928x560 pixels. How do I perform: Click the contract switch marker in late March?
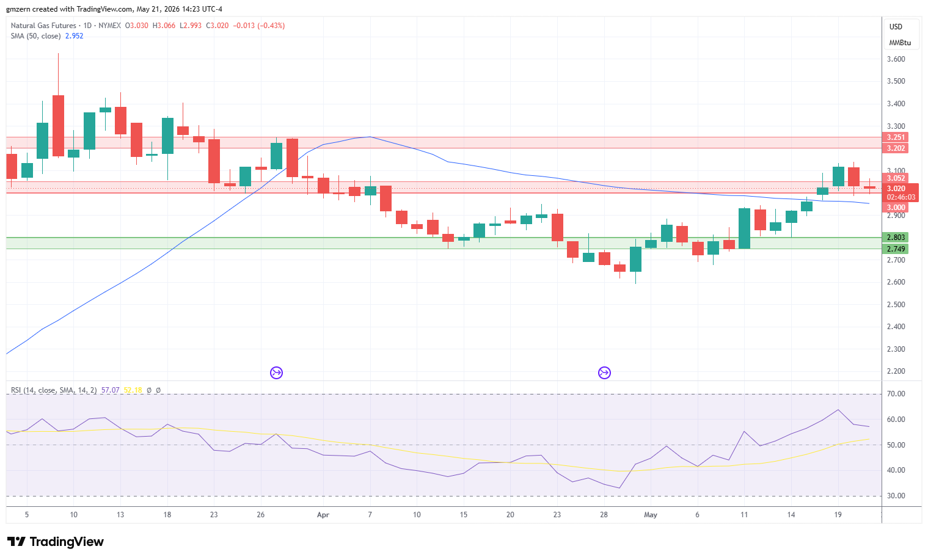click(276, 373)
